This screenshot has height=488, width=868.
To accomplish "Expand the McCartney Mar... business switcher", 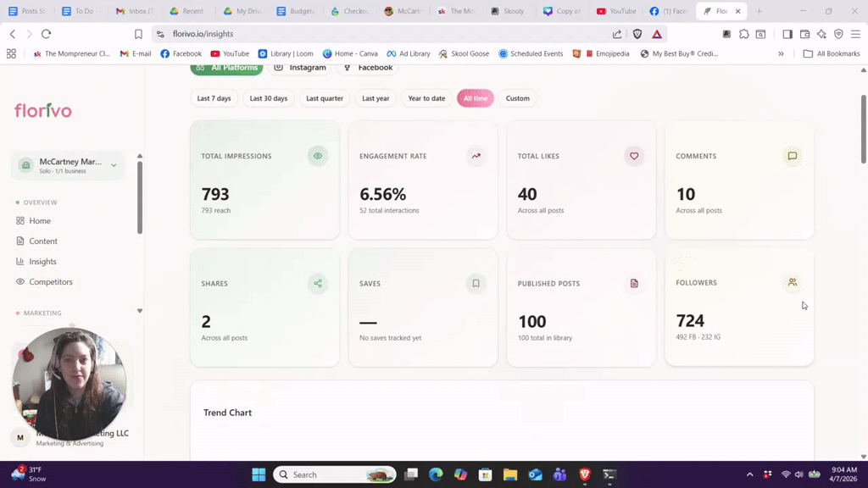I will pos(68,165).
